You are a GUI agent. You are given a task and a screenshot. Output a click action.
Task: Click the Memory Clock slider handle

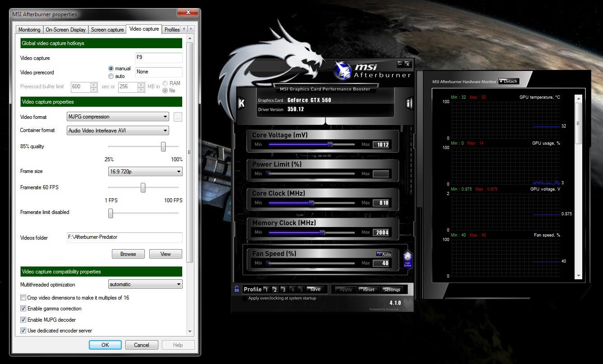(x=322, y=232)
